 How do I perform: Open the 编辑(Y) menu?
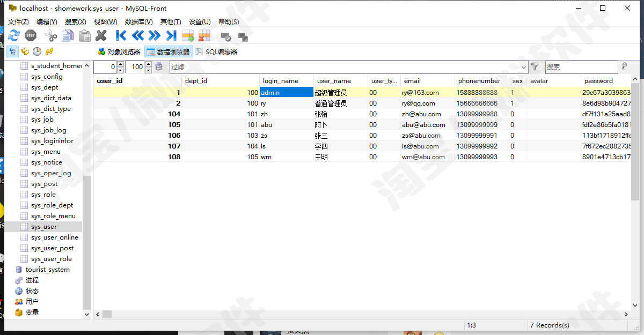click(x=47, y=21)
